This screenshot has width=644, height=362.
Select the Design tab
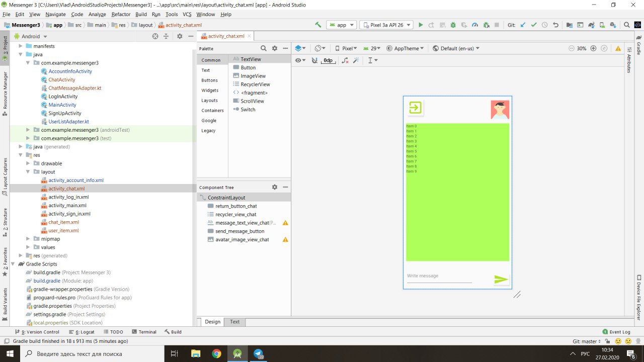[212, 322]
